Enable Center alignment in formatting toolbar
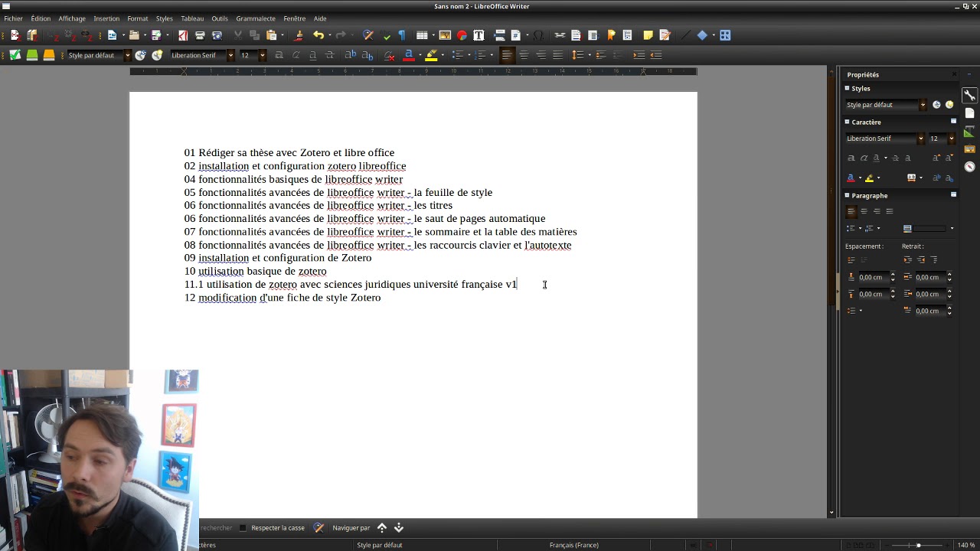The image size is (980, 551). tap(524, 55)
